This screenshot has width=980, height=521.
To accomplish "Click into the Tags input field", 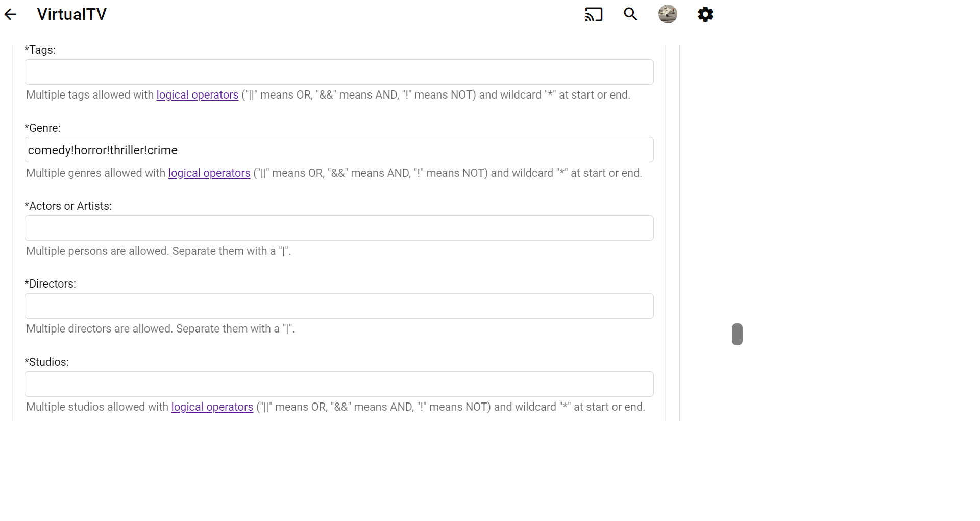I will (x=339, y=72).
